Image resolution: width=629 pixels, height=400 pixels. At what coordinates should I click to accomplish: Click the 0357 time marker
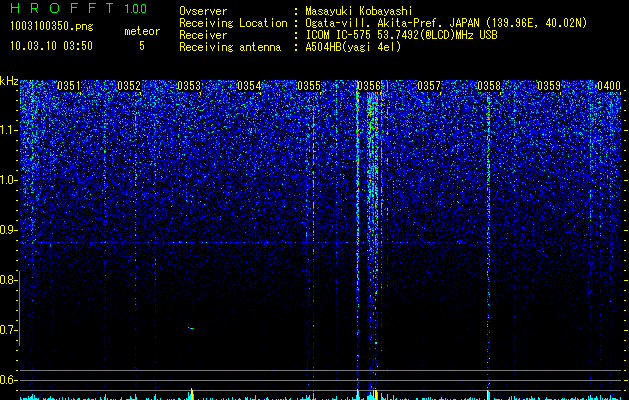(x=429, y=86)
